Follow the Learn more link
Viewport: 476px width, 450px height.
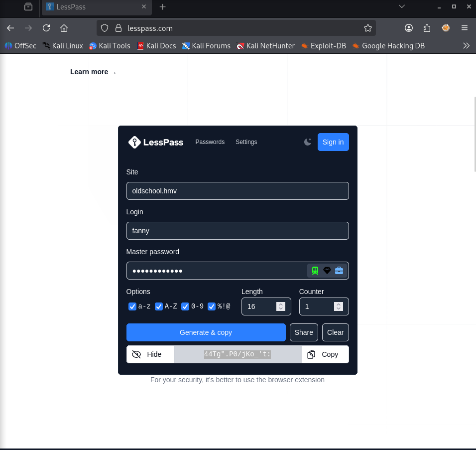93,72
